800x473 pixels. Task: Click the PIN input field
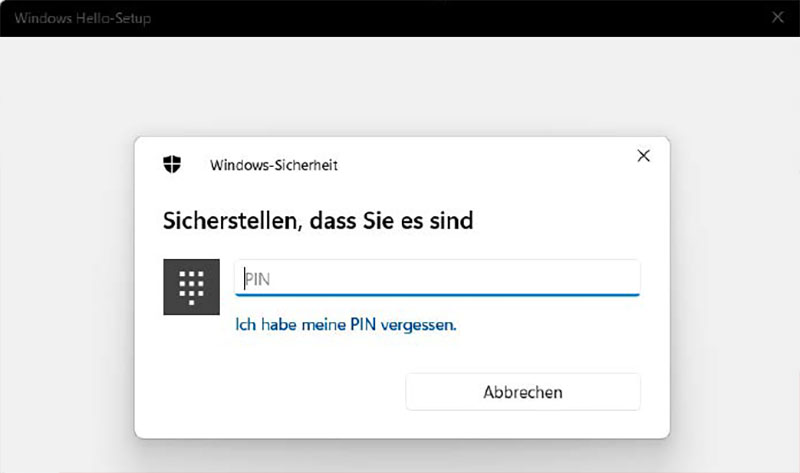[437, 278]
